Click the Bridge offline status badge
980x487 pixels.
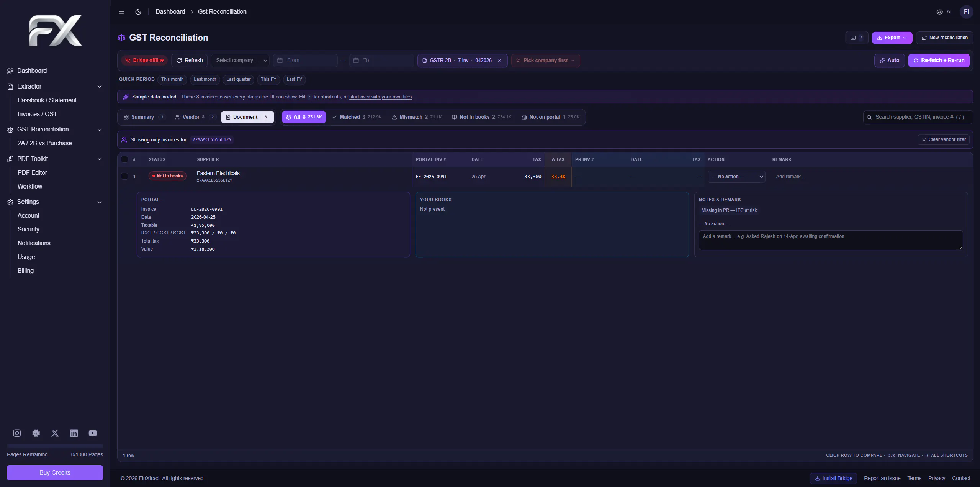[144, 60]
